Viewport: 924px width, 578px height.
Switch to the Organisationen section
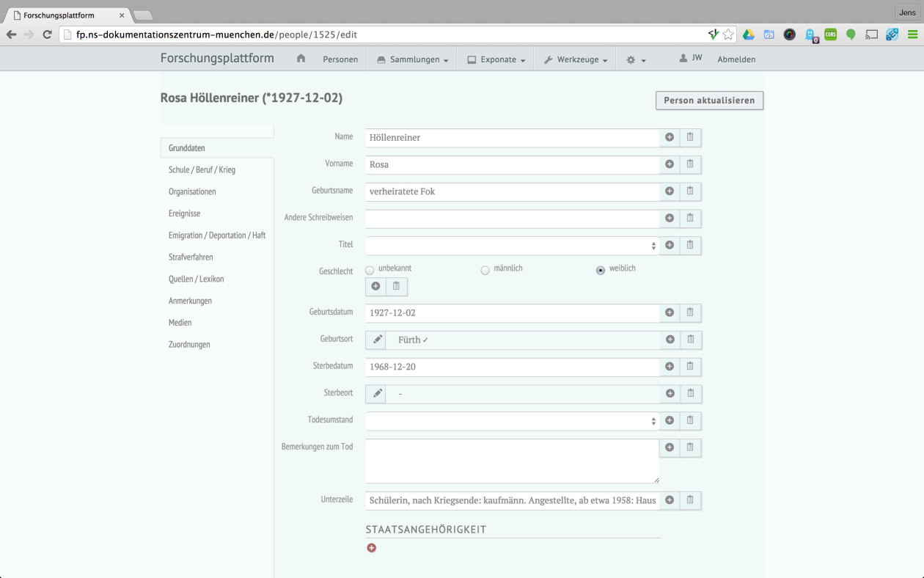click(x=192, y=191)
